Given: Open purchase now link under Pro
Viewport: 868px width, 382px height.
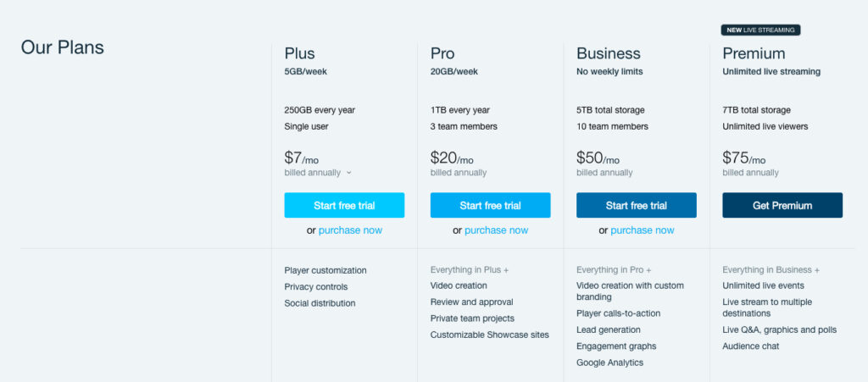Looking at the screenshot, I should [x=497, y=230].
